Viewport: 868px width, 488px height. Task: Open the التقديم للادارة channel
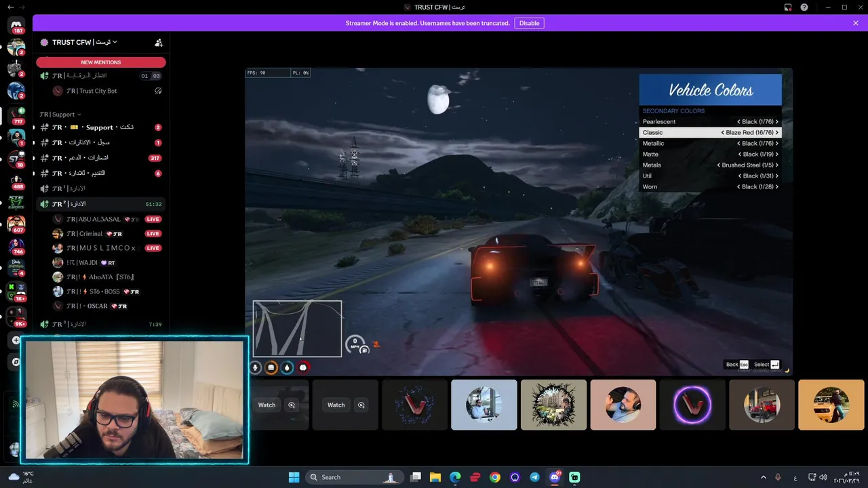[x=101, y=173]
